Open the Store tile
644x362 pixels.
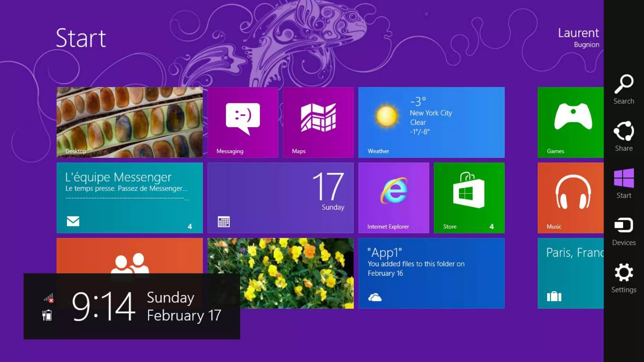click(x=469, y=198)
